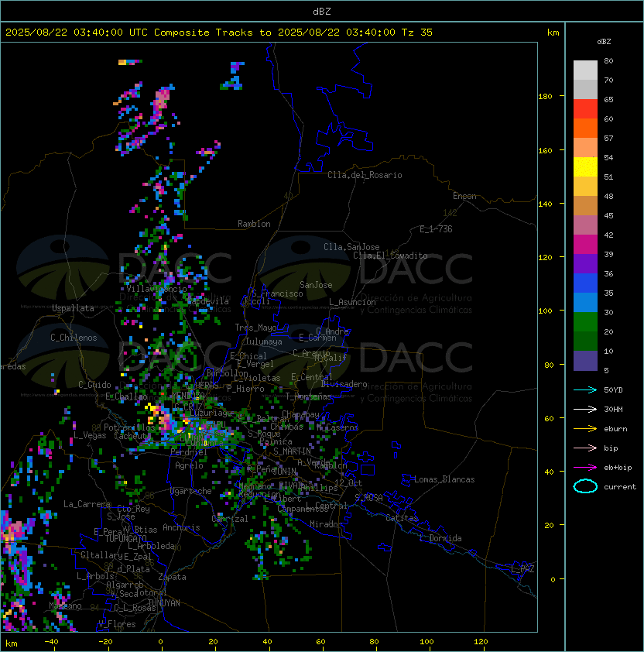The width and height of the screenshot is (644, 652).
Task: Click the 'Carrizal' label on map
Action: coord(230,519)
